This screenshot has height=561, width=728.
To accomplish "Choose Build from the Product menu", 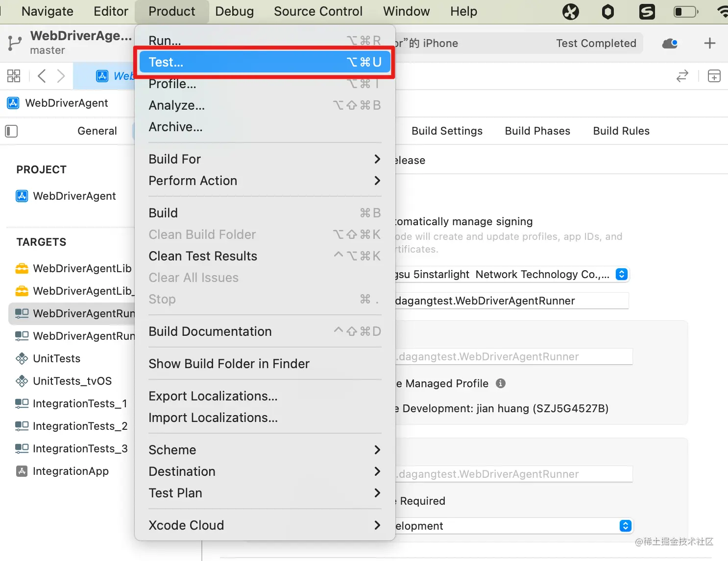I will click(x=265, y=213).
